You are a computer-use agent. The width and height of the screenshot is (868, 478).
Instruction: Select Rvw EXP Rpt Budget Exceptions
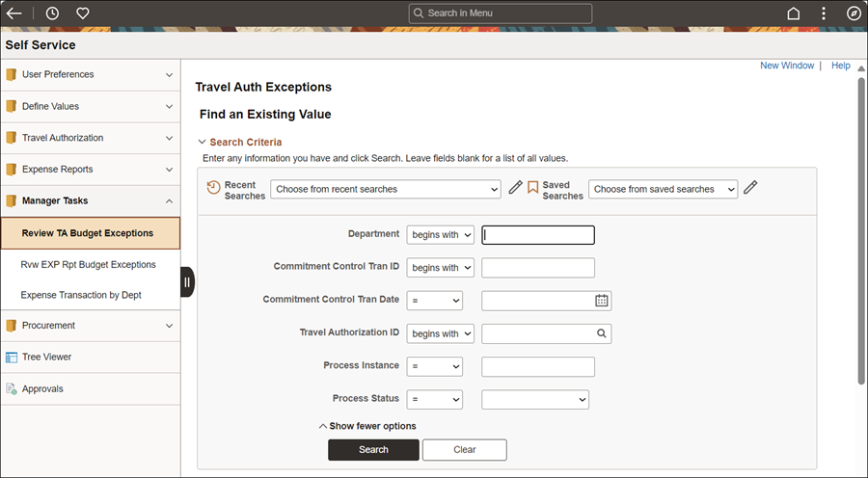tap(88, 264)
